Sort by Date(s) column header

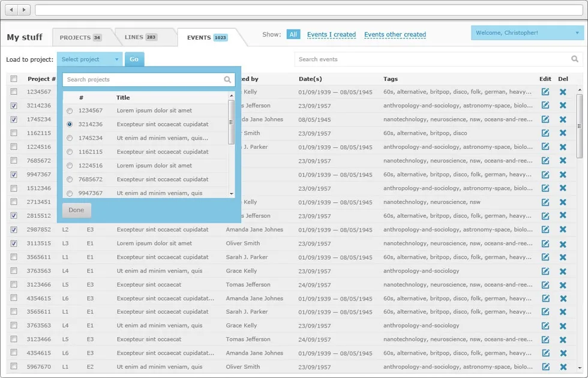(x=310, y=79)
